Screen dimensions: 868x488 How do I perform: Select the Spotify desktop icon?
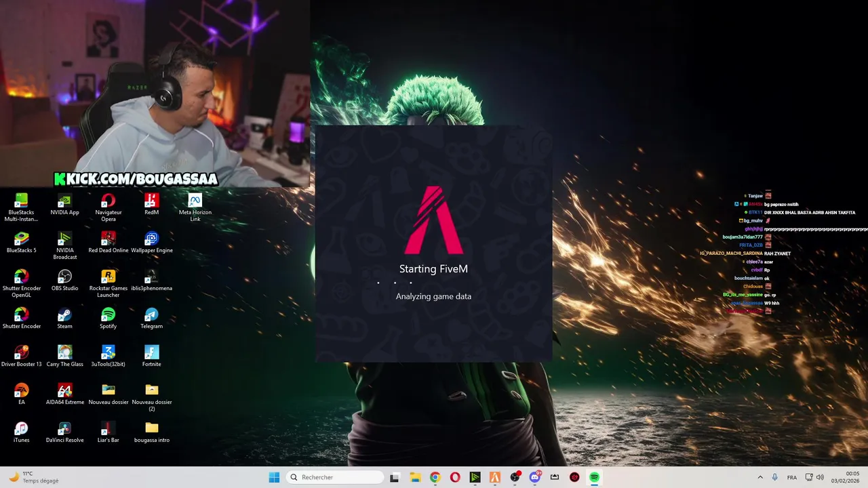tap(108, 318)
